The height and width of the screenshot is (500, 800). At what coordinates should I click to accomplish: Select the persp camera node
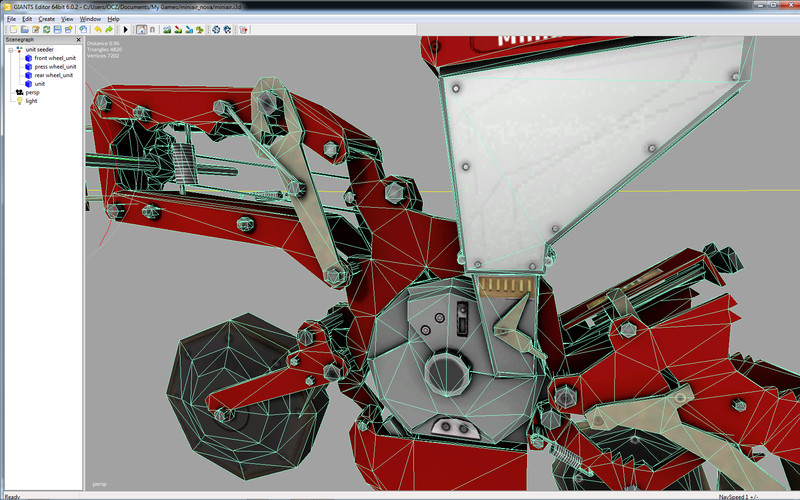coord(31,92)
